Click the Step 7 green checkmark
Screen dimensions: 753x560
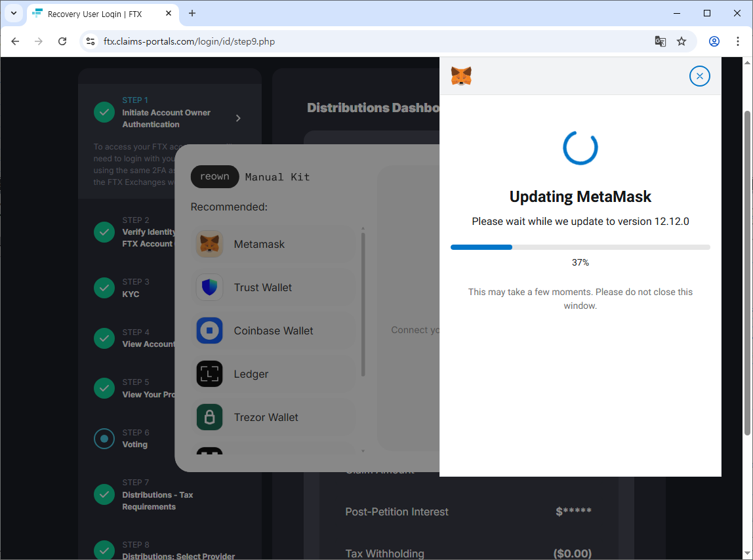pos(104,494)
